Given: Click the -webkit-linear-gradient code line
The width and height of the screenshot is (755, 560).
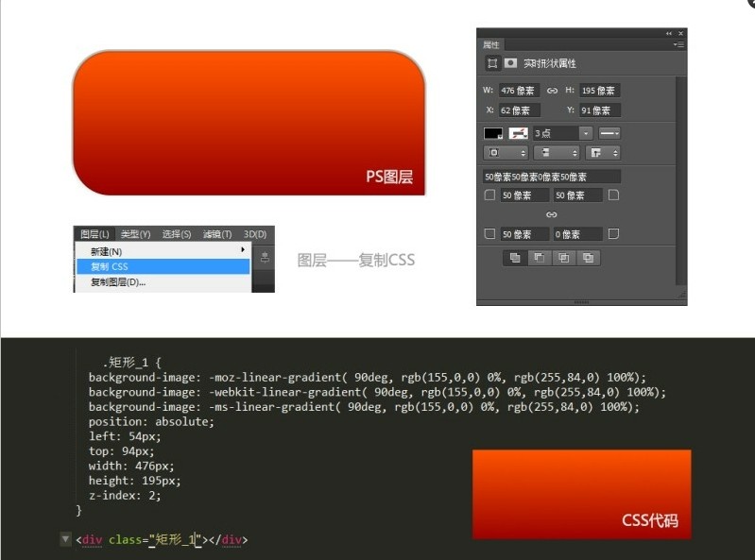Looking at the screenshot, I should 377,392.
